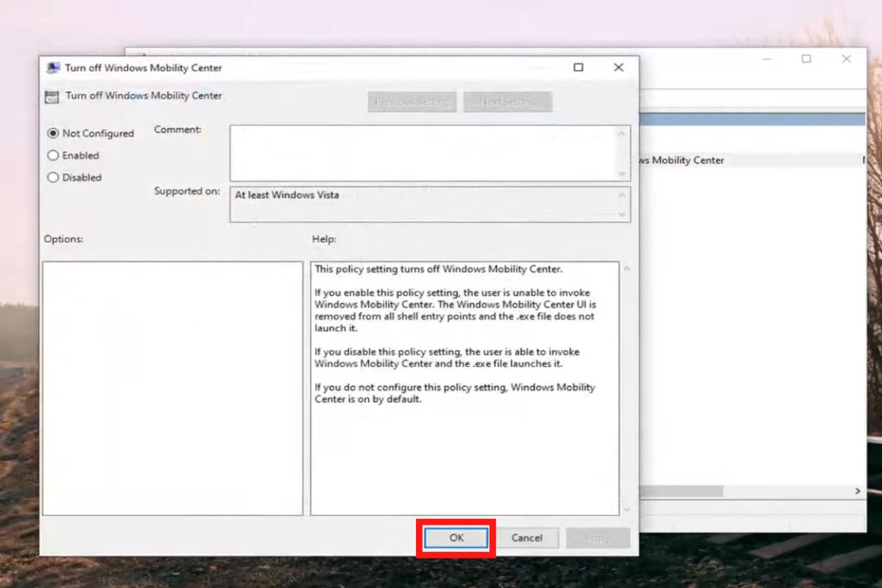
Task: Click the disabled Apply button
Action: [x=597, y=537]
